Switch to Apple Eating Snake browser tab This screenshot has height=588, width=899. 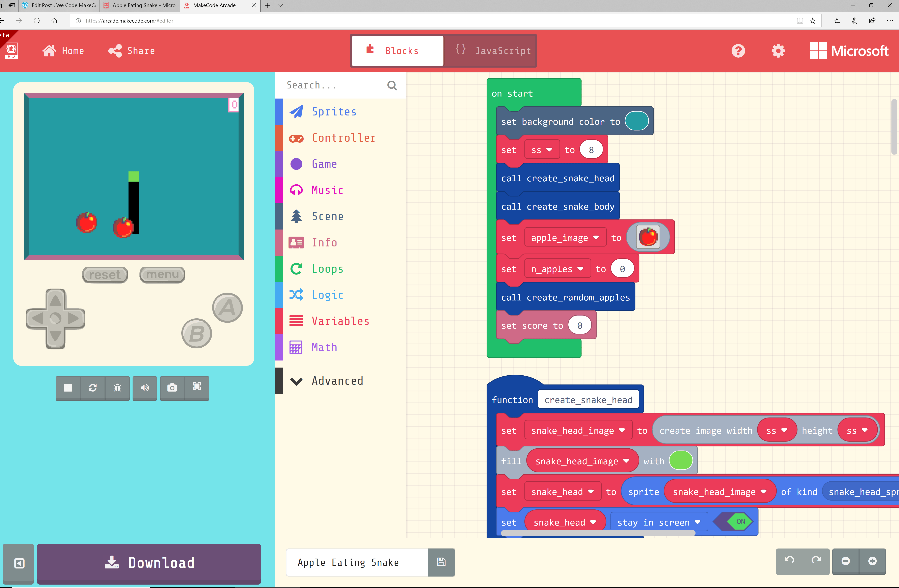140,5
